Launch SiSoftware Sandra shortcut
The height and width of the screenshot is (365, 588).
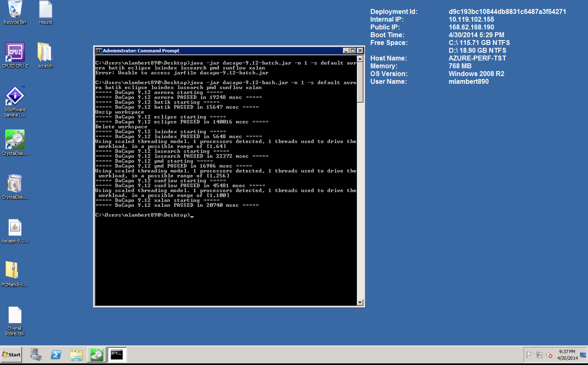15,96
